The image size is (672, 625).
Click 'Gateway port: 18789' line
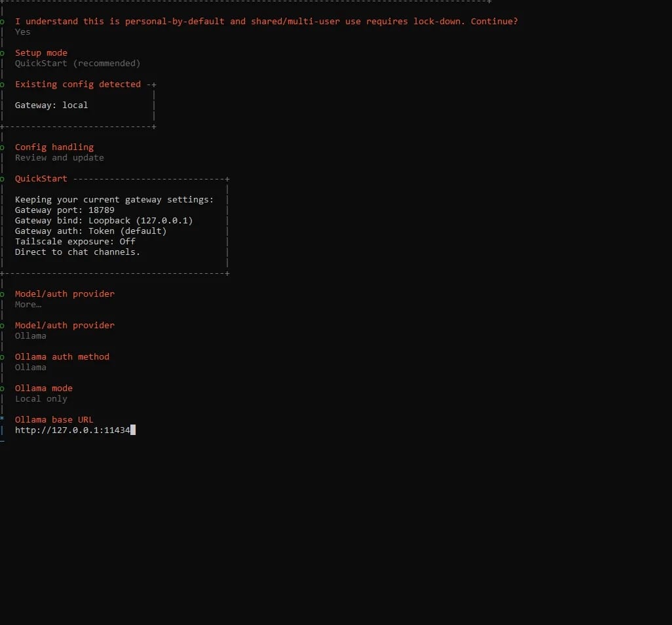[65, 210]
